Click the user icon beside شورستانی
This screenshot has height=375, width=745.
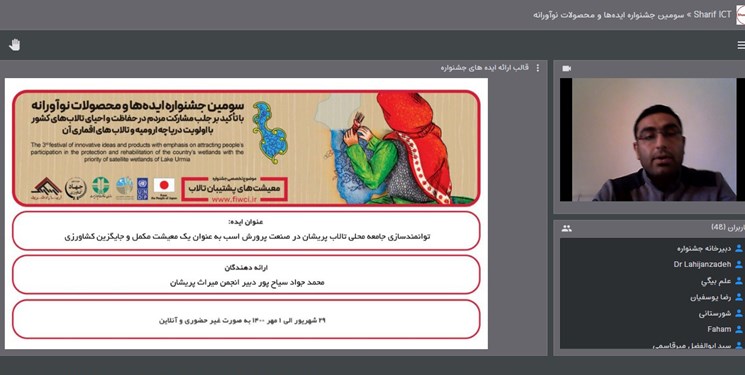click(738, 313)
